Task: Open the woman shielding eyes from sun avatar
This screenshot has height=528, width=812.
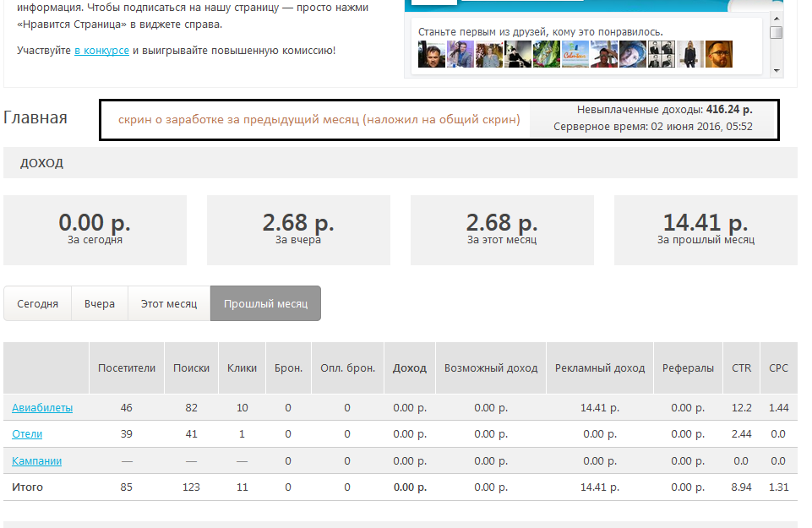Action: point(604,54)
